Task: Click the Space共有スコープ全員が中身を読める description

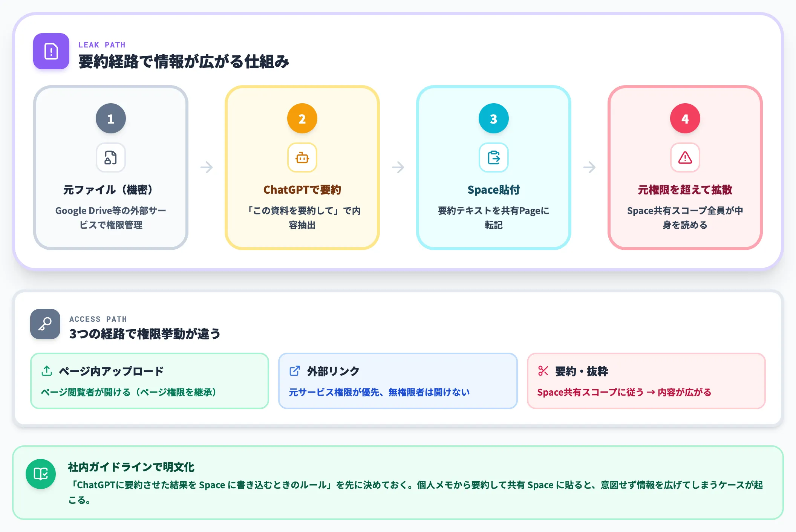Action: coord(685,218)
